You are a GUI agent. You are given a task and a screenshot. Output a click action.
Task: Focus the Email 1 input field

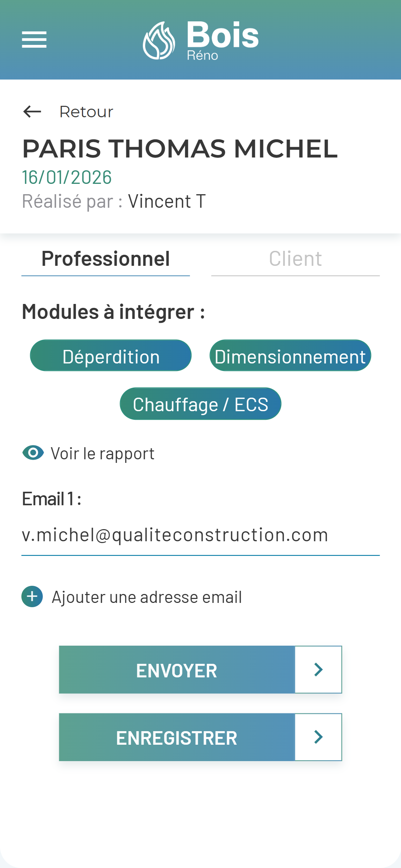tap(200, 535)
